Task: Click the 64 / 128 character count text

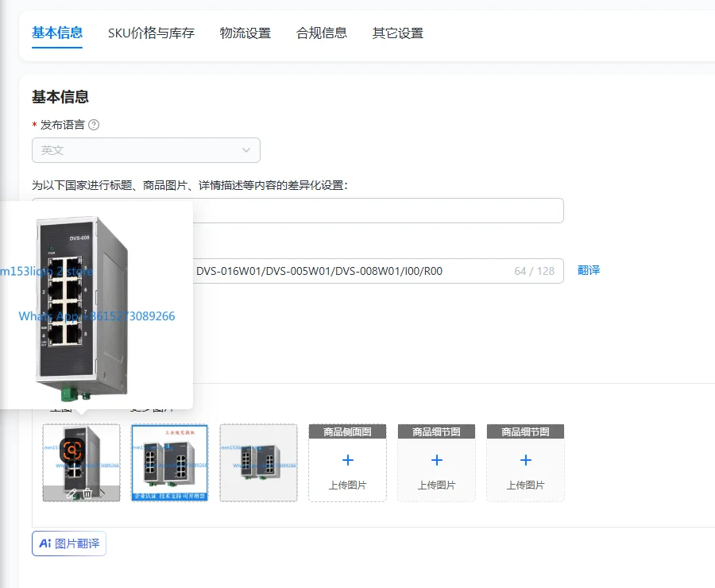Action: pyautogui.click(x=534, y=271)
